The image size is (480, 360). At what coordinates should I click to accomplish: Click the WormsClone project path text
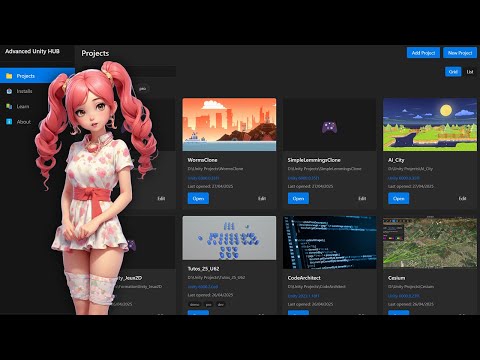click(215, 169)
